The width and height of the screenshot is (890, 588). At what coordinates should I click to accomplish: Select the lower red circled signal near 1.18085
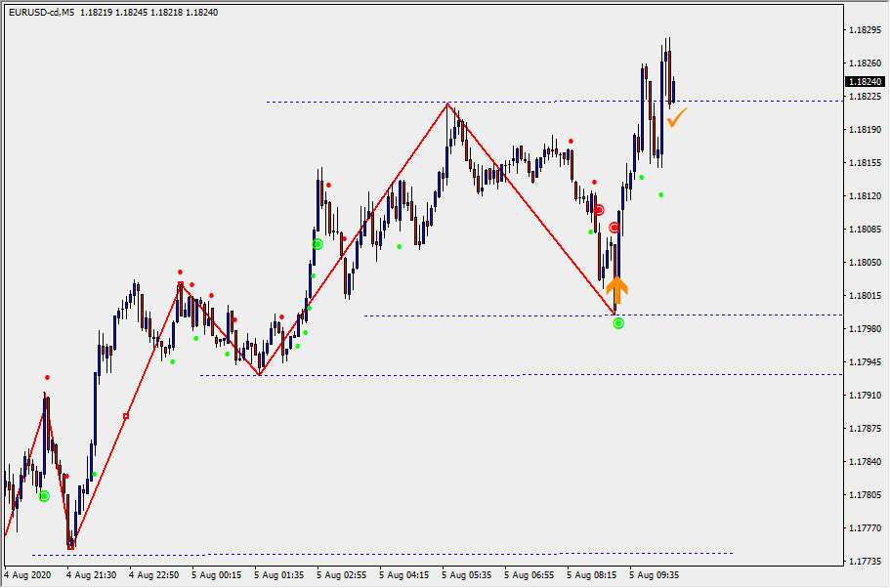(615, 228)
